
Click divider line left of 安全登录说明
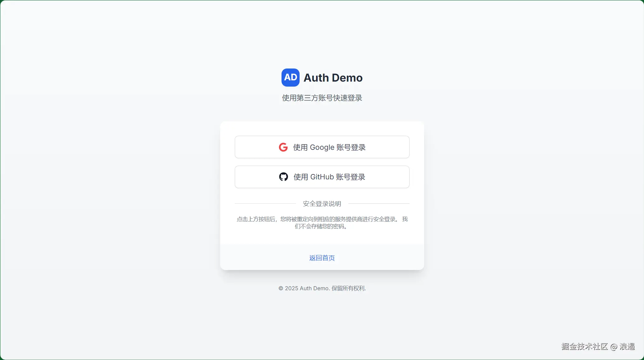(265, 204)
